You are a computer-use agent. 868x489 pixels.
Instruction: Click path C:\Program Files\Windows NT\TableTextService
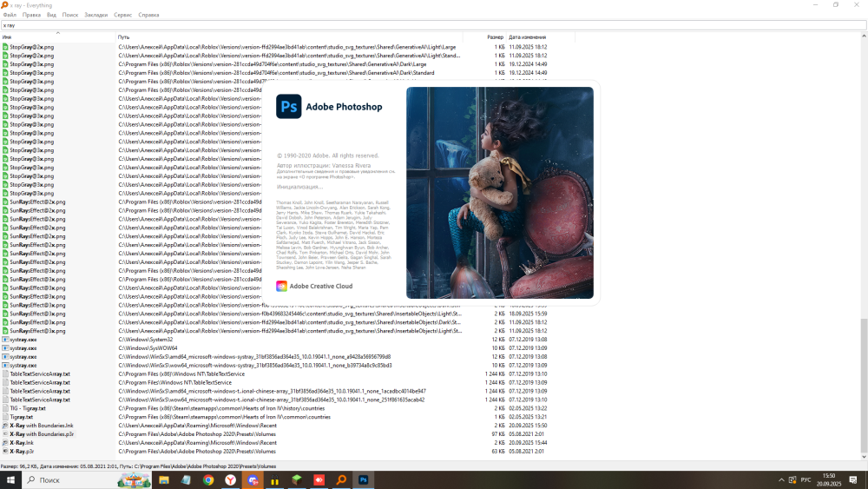tap(175, 383)
